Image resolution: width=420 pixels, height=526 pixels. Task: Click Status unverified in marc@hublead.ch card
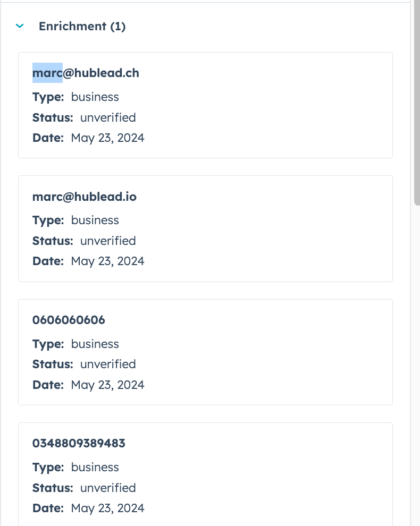tap(84, 117)
